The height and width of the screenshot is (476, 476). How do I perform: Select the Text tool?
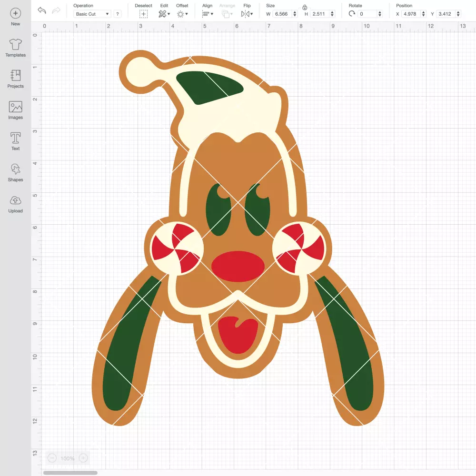click(16, 141)
